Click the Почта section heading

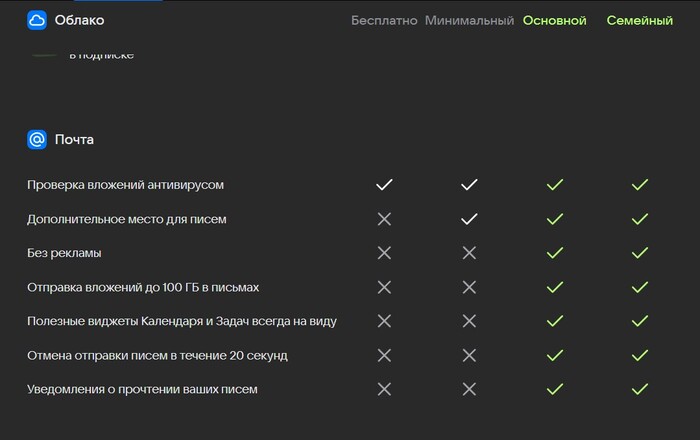coord(74,140)
